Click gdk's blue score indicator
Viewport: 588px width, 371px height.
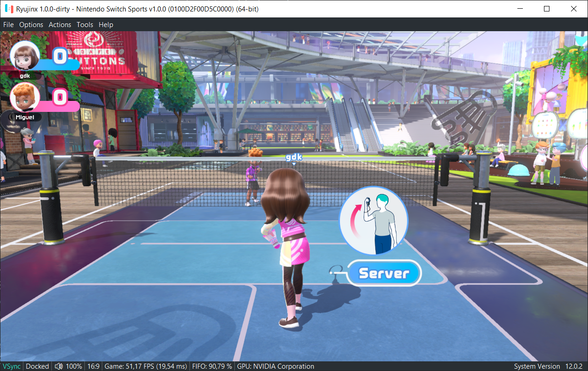(59, 57)
